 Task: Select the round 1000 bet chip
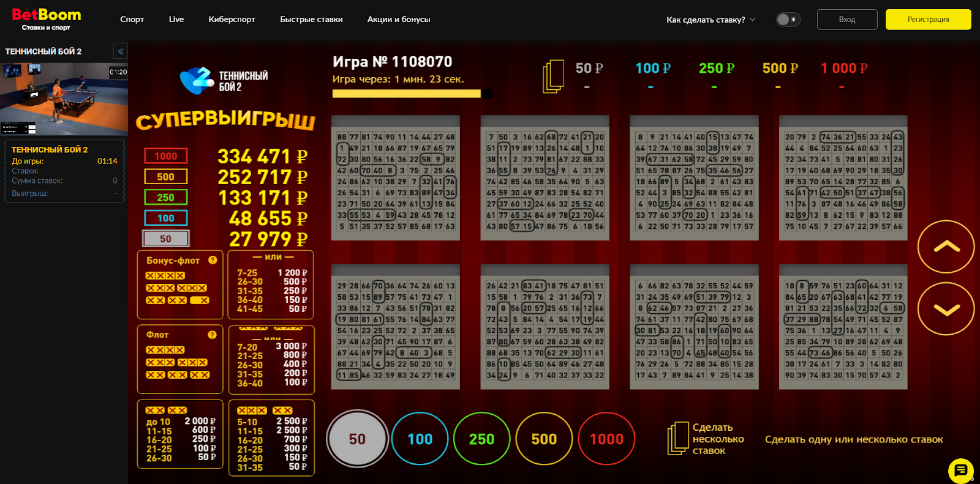[x=606, y=439]
